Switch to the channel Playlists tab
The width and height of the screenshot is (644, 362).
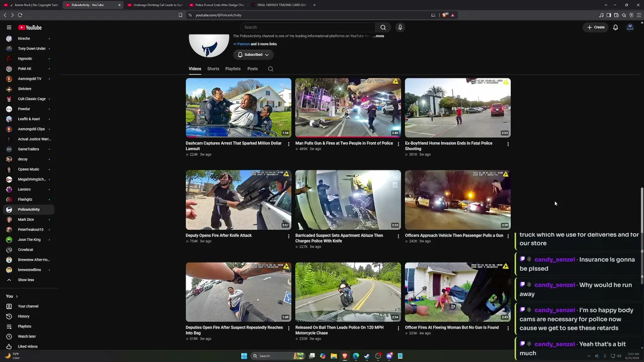tap(232, 69)
